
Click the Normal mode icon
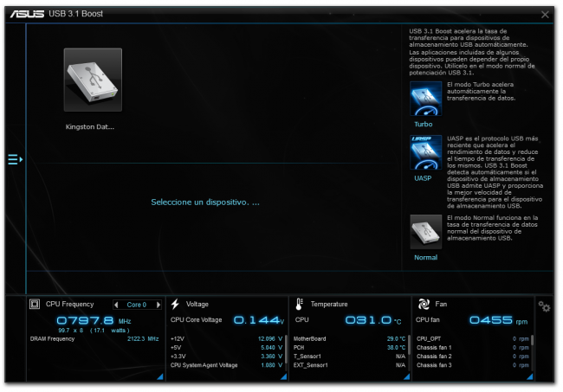[426, 232]
